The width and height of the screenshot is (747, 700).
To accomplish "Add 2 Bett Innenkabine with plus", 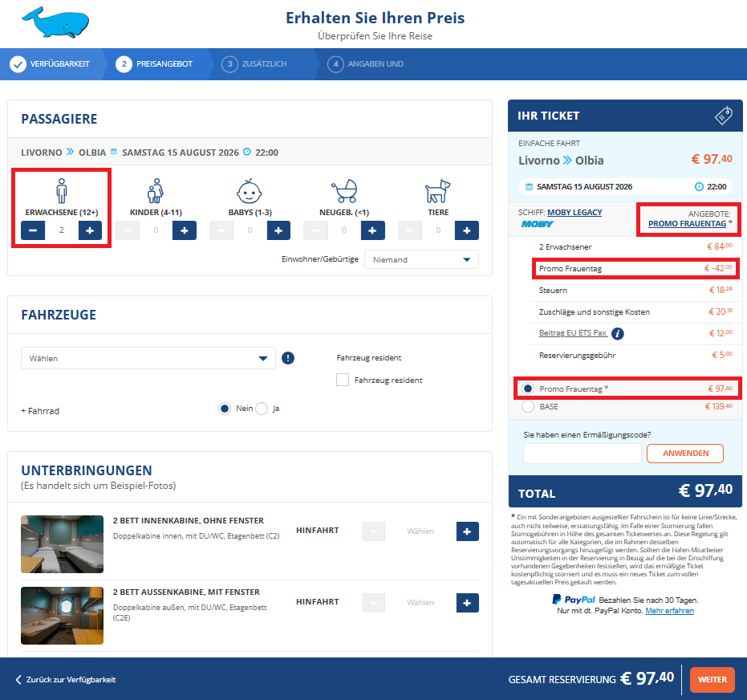I will [x=467, y=531].
